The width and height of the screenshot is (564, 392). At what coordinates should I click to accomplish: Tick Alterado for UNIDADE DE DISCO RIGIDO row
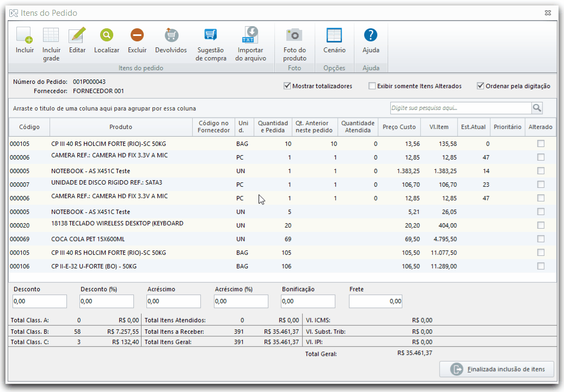point(541,185)
